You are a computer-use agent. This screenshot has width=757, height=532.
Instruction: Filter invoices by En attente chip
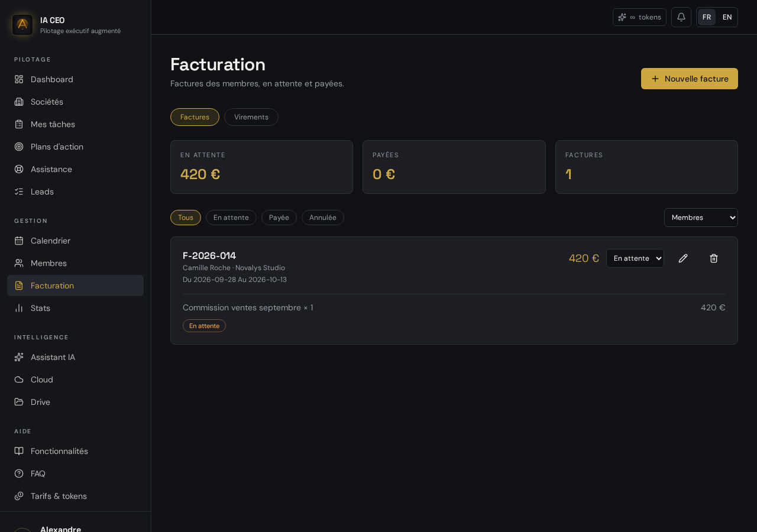[231, 218]
